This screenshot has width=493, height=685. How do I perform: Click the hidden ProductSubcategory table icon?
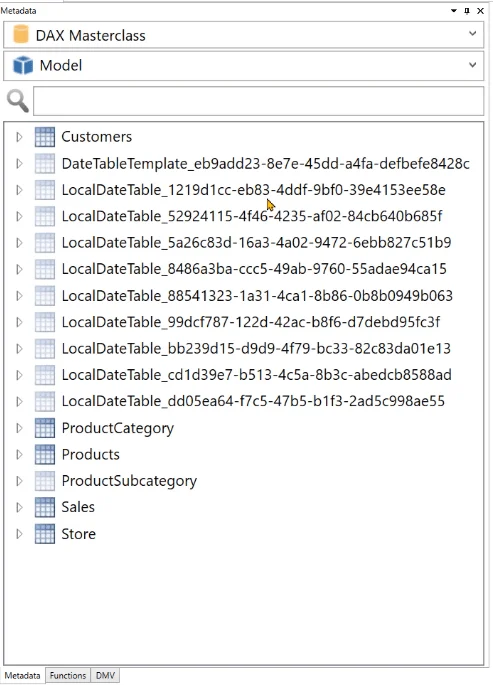(45, 481)
